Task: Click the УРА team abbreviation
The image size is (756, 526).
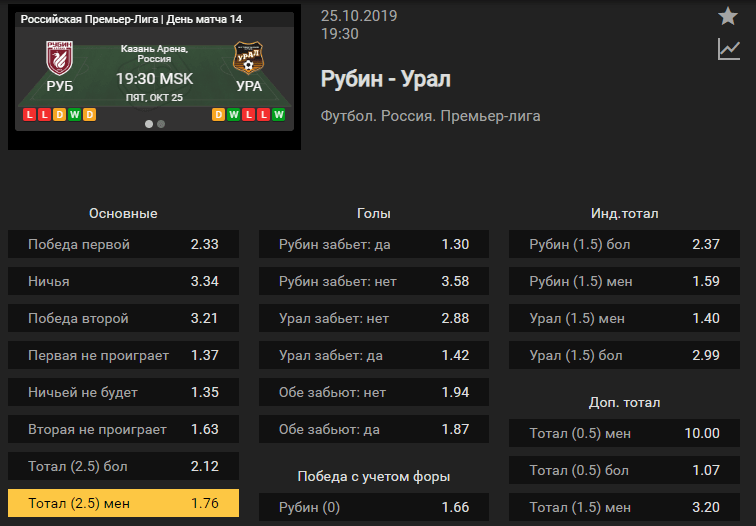Action: (x=249, y=86)
